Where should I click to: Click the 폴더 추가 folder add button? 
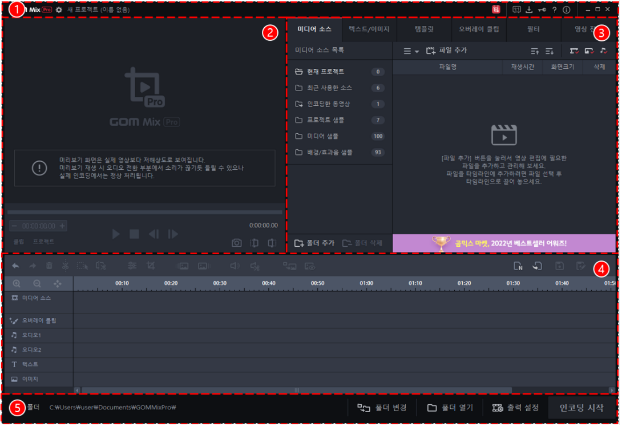pos(314,242)
